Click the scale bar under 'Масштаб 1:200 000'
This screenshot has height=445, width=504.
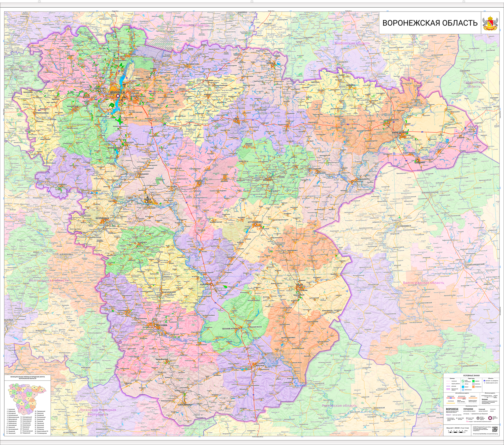coord(457,432)
